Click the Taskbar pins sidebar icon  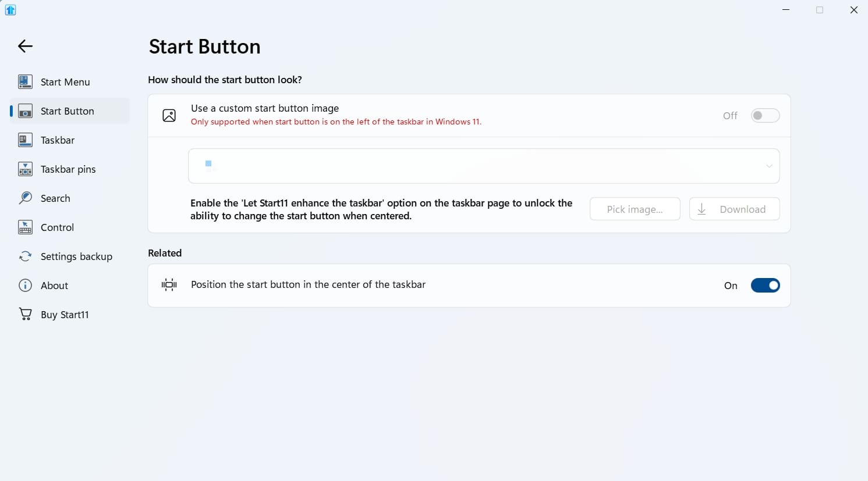(x=25, y=169)
